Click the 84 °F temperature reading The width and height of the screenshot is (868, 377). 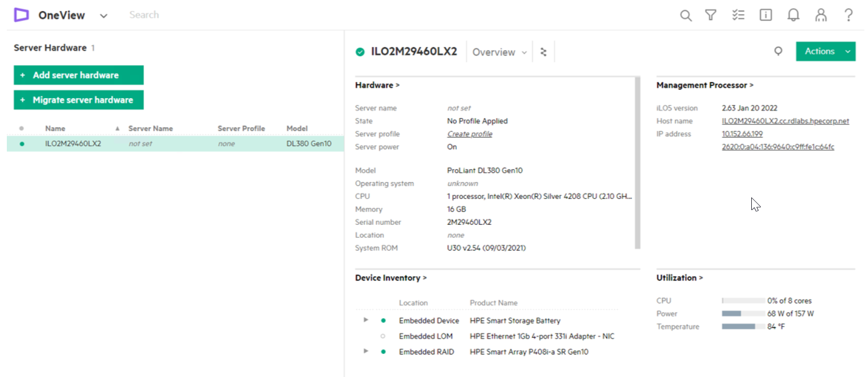coord(776,327)
